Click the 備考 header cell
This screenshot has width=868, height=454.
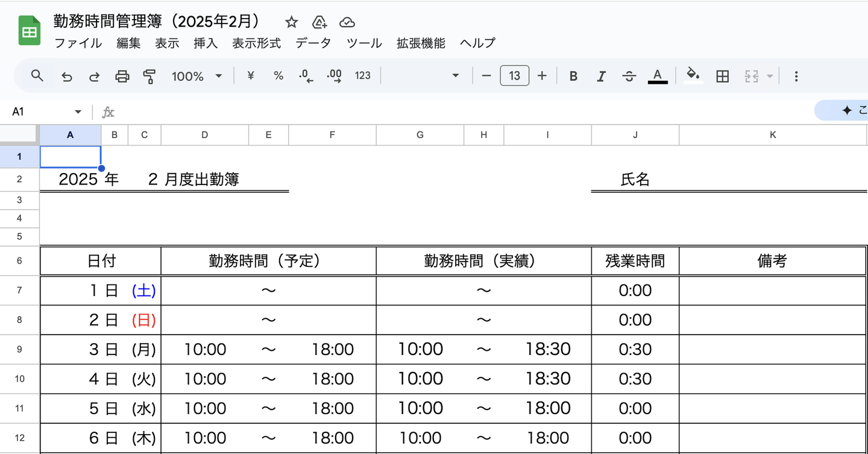coord(773,260)
